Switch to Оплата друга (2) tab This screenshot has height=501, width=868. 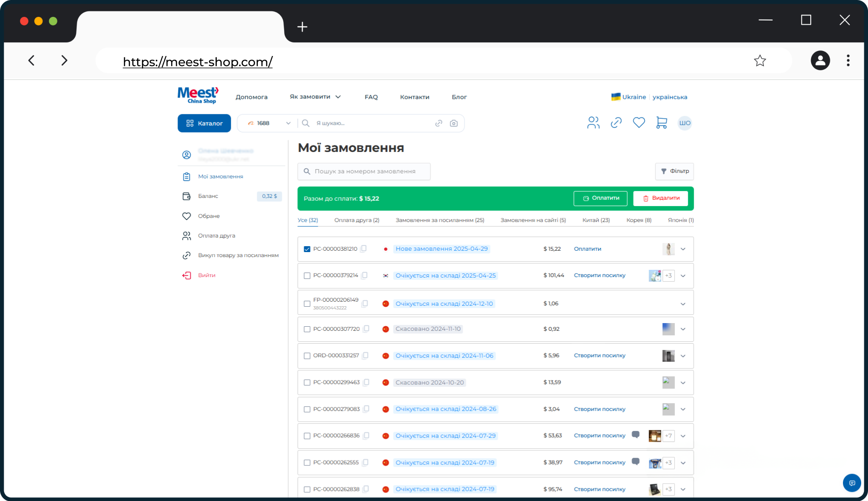[357, 220]
